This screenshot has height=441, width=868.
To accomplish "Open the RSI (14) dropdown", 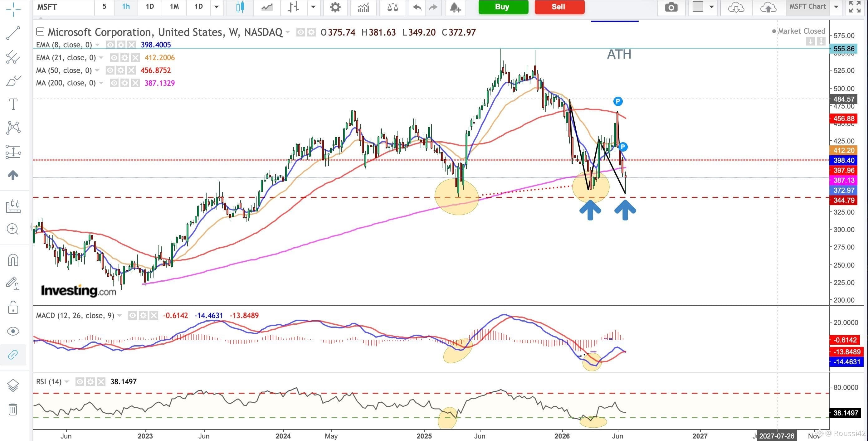I will click(67, 382).
